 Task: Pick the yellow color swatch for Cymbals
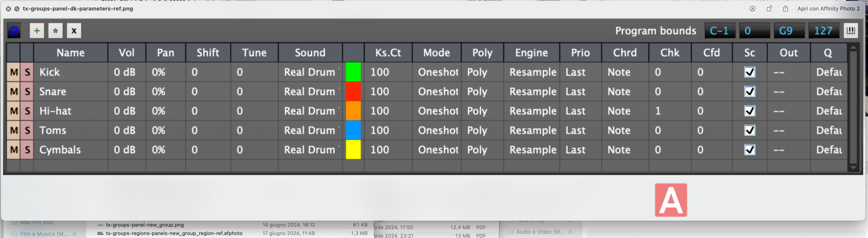[x=353, y=150]
